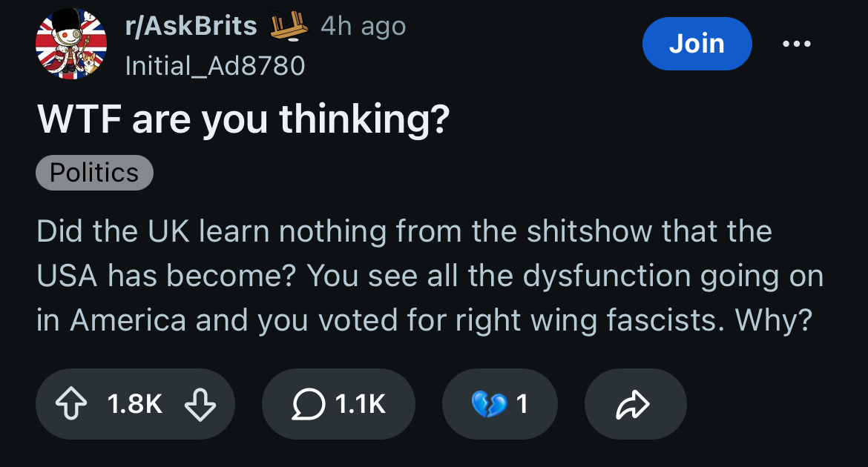Upvote the WTF are you thinking post

tap(71, 404)
